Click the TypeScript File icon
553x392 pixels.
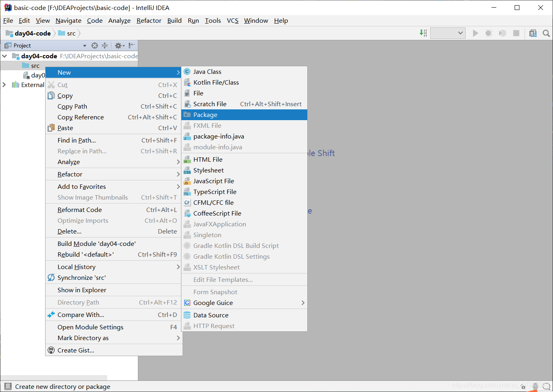pos(187,192)
